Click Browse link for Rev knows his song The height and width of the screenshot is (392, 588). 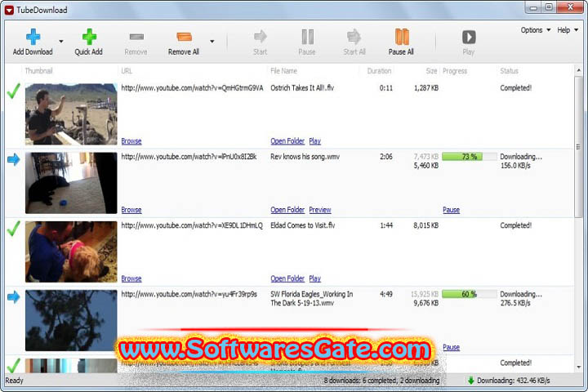pyautogui.click(x=131, y=210)
